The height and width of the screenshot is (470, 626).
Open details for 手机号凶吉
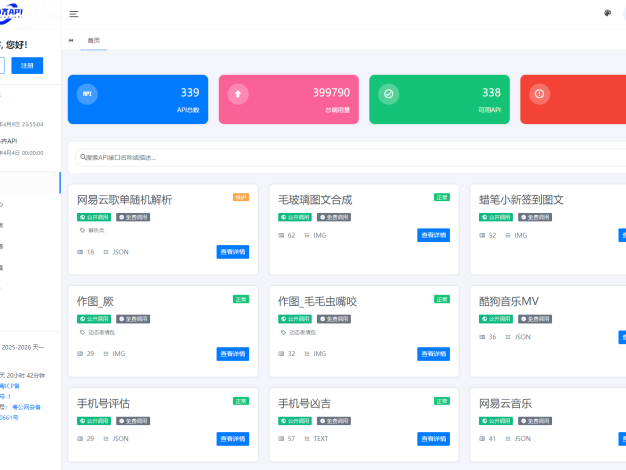click(x=434, y=439)
